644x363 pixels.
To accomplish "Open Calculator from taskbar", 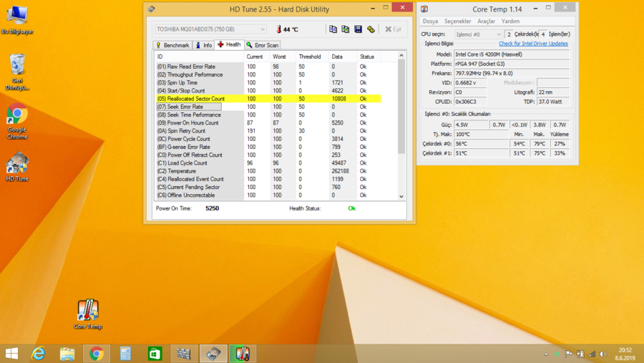I will tap(126, 354).
